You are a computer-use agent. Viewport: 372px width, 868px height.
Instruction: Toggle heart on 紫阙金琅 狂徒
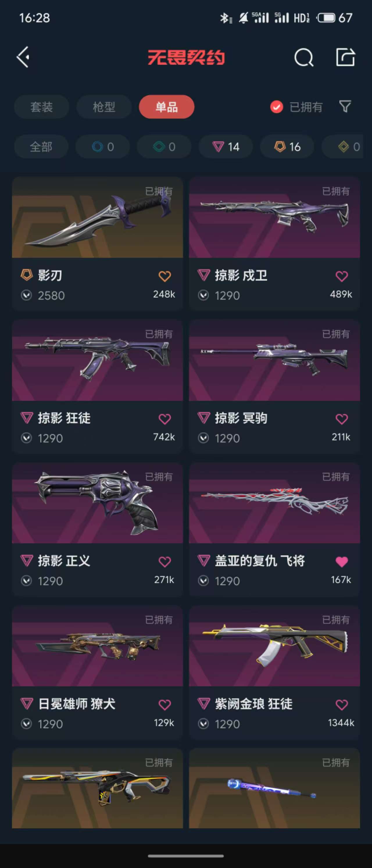[x=342, y=705]
